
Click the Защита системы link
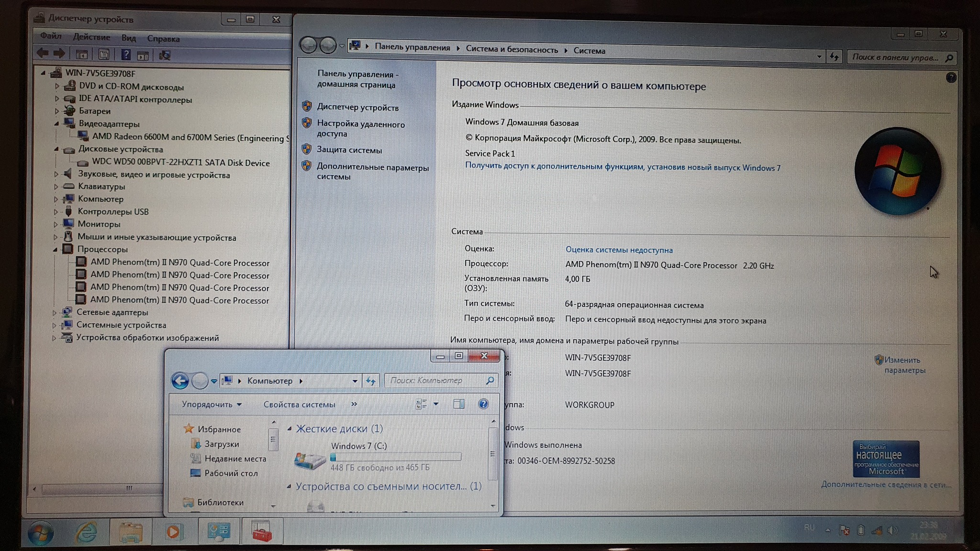coord(349,150)
